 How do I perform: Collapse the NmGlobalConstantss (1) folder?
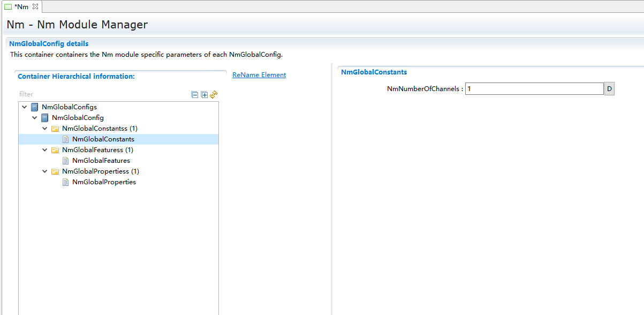click(x=45, y=129)
